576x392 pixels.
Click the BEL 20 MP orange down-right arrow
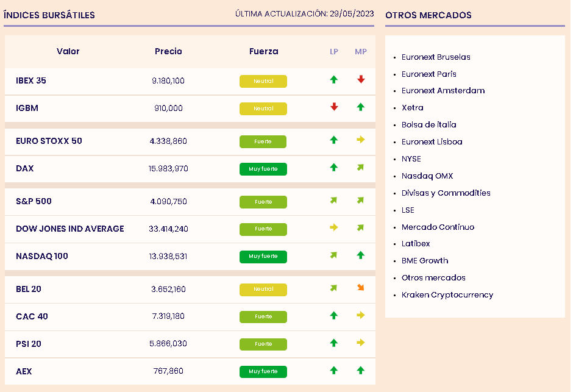point(361,288)
